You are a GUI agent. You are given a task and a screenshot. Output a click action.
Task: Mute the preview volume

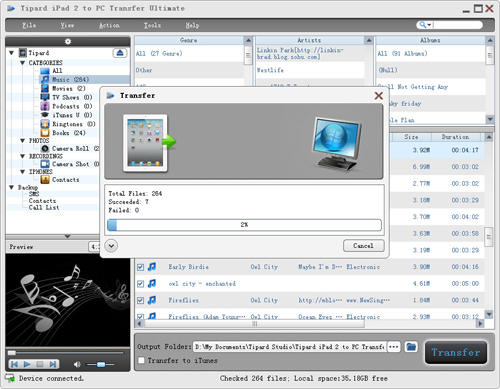(77, 364)
